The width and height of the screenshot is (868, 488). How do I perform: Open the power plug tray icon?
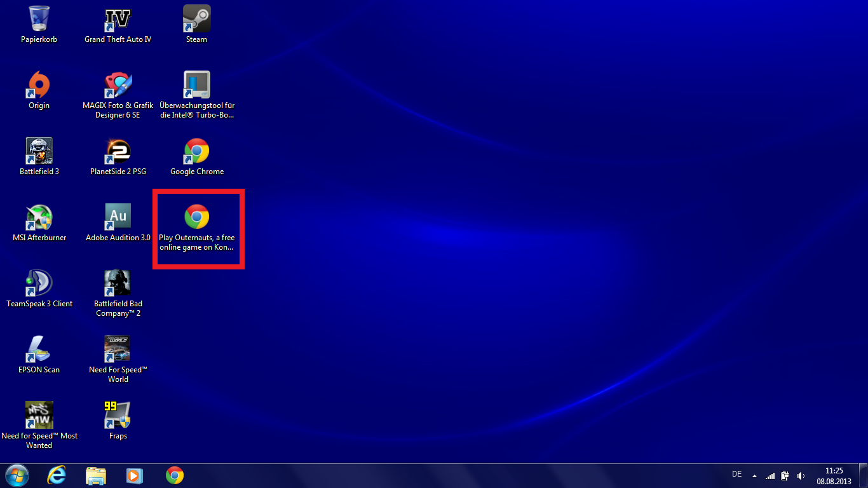pos(785,475)
